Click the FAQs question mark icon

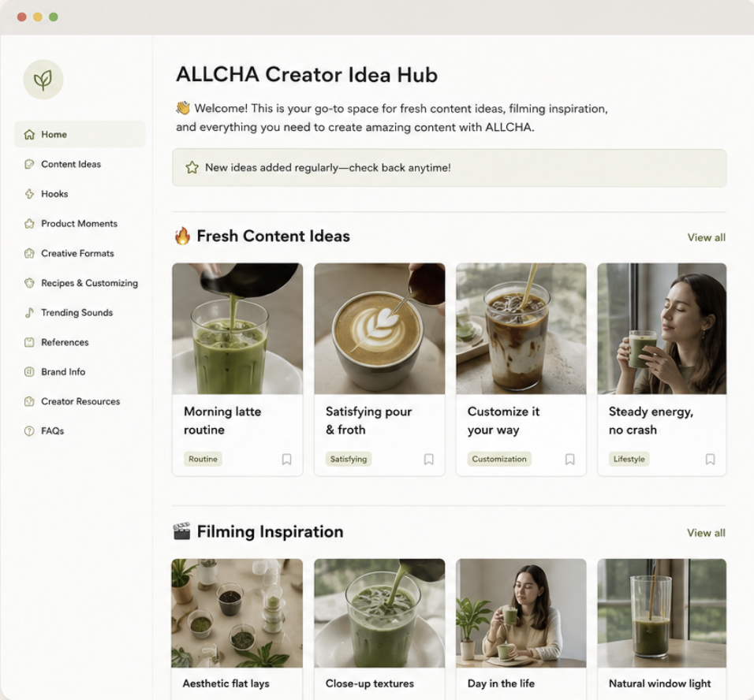pos(29,431)
